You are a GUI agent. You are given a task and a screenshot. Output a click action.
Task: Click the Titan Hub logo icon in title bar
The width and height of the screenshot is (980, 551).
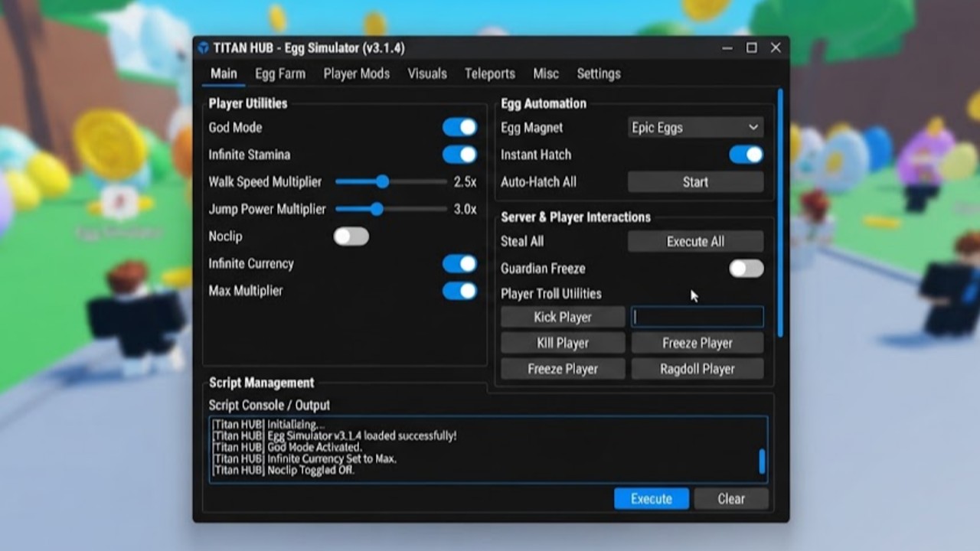[x=203, y=48]
